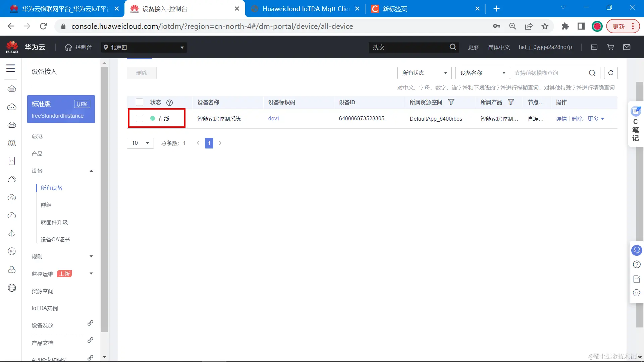Open the C笔记 notes widget

click(636, 124)
